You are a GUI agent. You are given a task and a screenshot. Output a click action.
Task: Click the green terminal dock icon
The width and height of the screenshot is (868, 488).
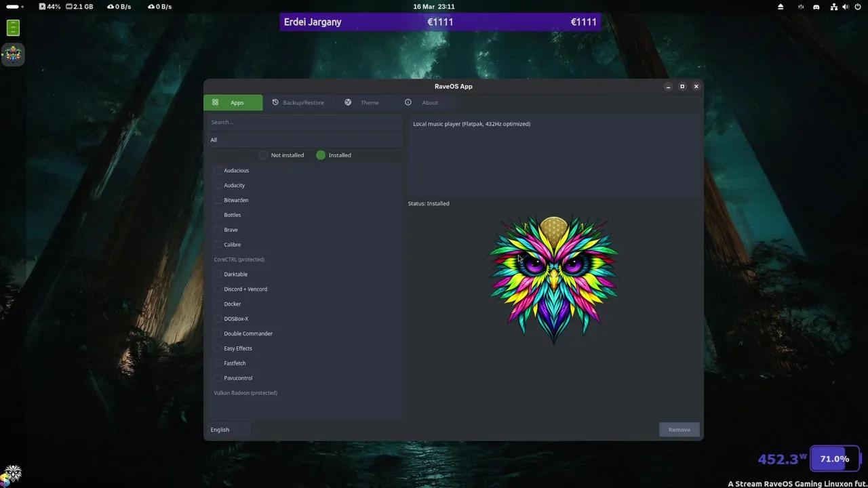click(x=13, y=28)
